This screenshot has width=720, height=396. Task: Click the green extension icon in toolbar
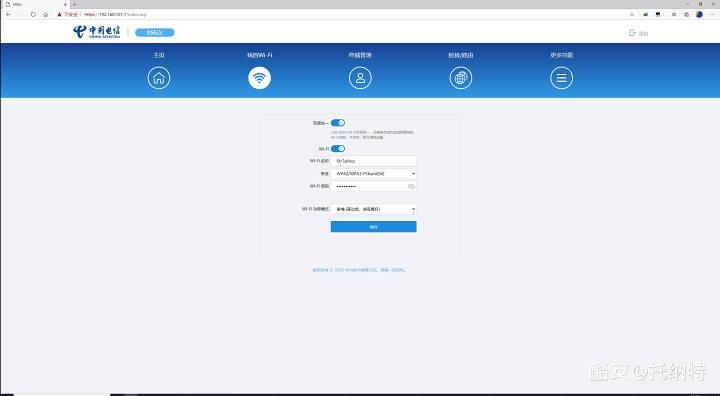(x=646, y=14)
